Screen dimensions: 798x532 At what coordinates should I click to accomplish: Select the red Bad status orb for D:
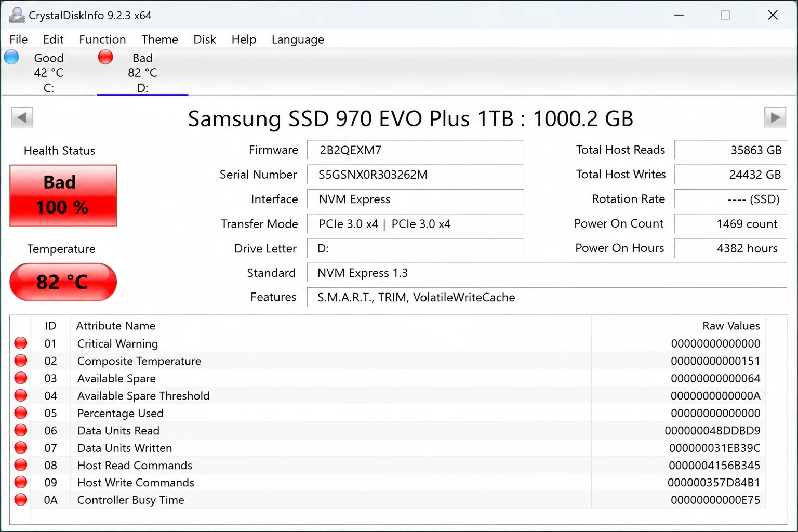click(105, 57)
